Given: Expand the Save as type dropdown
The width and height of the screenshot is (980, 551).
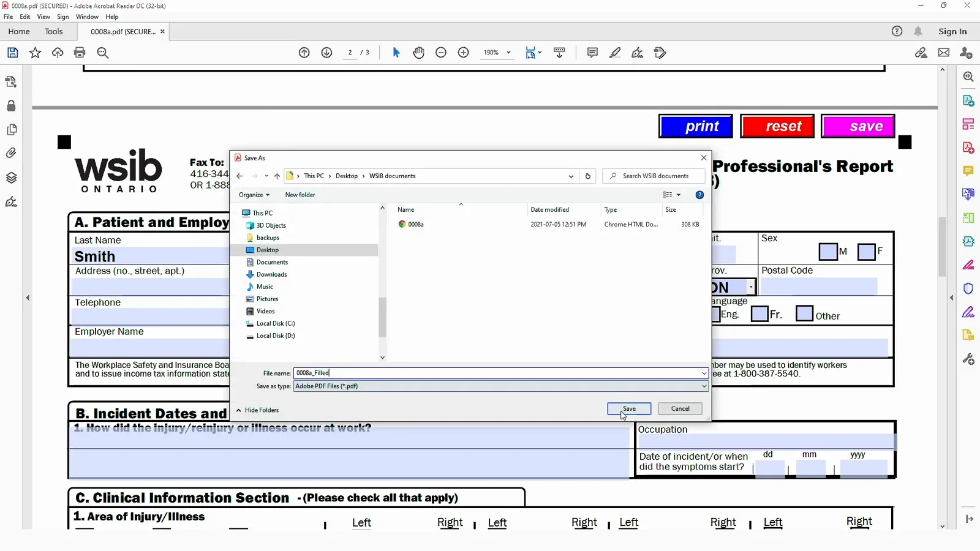Looking at the screenshot, I should [x=704, y=386].
